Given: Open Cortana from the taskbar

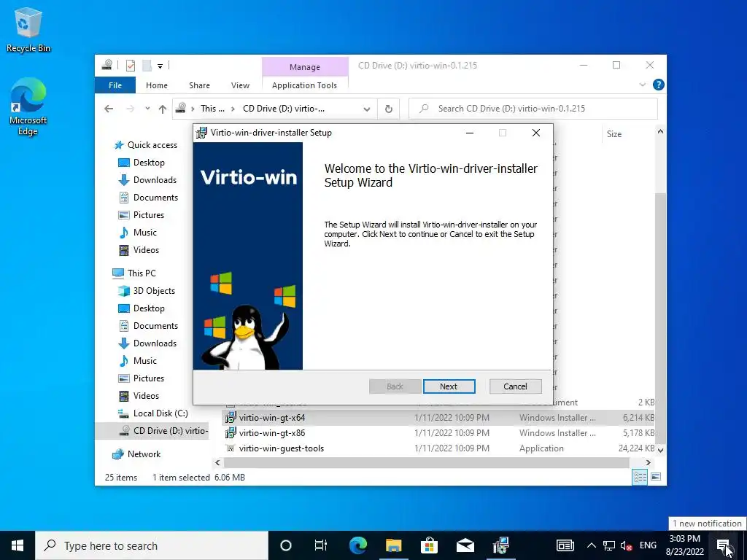Looking at the screenshot, I should [286, 545].
